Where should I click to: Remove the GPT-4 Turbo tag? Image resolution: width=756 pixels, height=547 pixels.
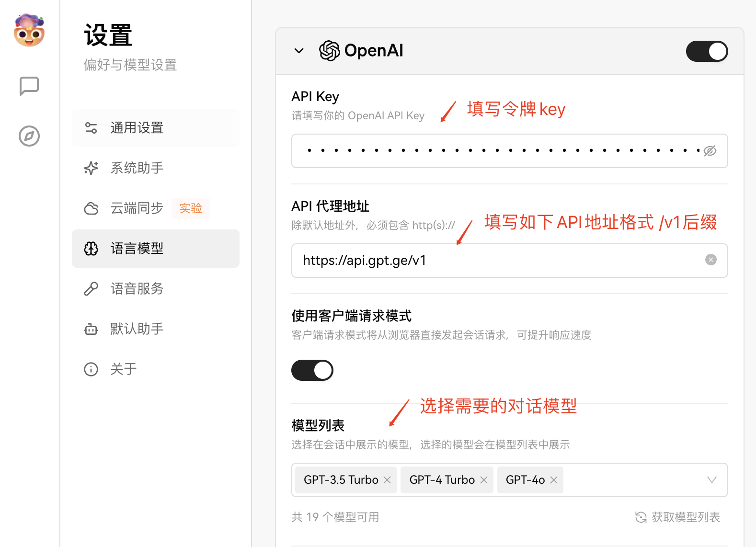[x=484, y=480]
